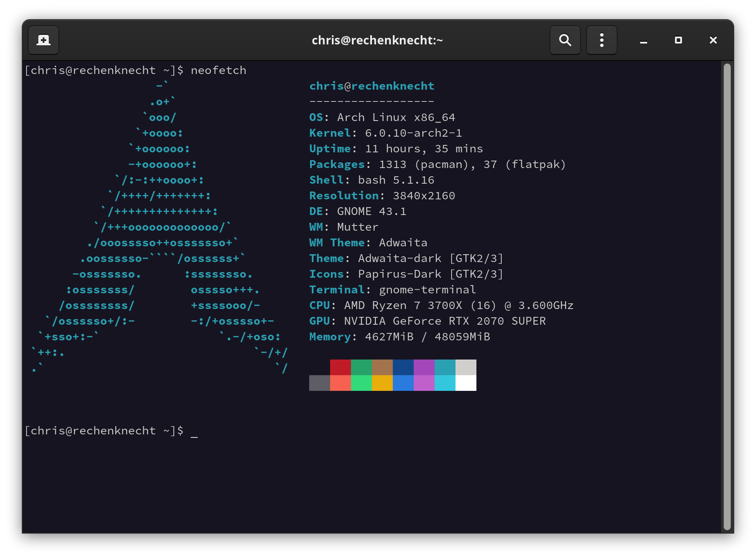Click the dark blue color block
This screenshot has height=558, width=756.
pos(403,367)
